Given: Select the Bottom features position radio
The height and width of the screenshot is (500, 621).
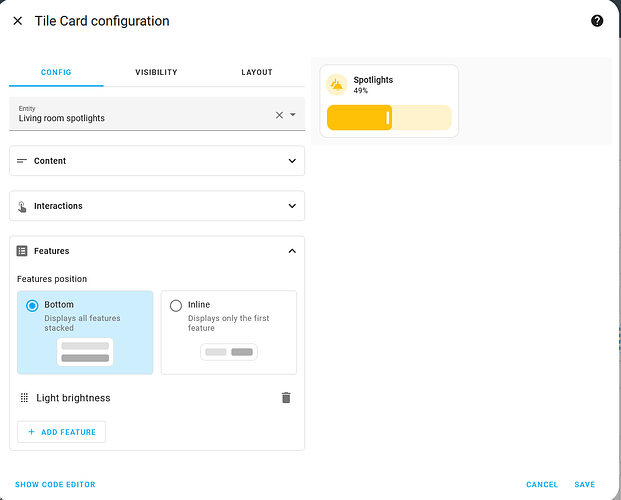Looking at the screenshot, I should (33, 305).
